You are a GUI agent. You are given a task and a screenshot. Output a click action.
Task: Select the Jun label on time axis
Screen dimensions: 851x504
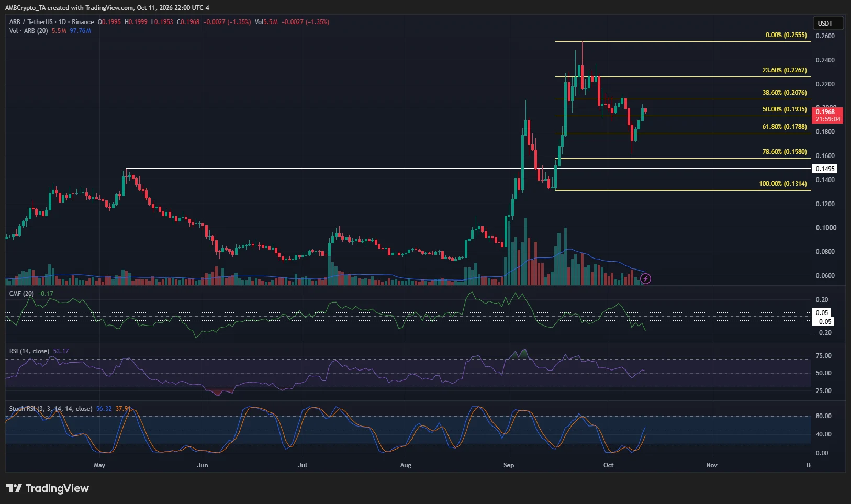(x=203, y=465)
